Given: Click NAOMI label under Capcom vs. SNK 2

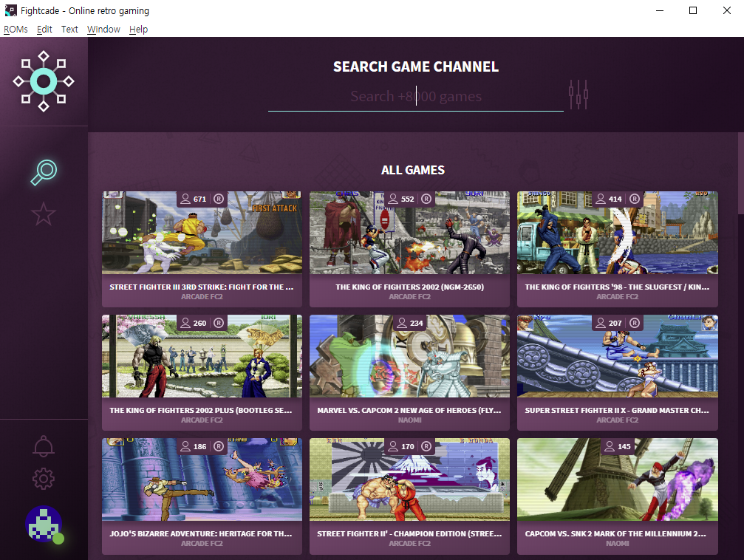Looking at the screenshot, I should tap(618, 544).
